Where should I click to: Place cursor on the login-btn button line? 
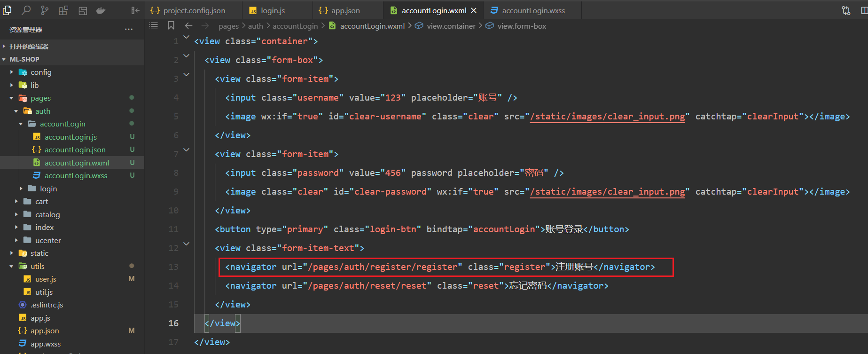click(422, 229)
